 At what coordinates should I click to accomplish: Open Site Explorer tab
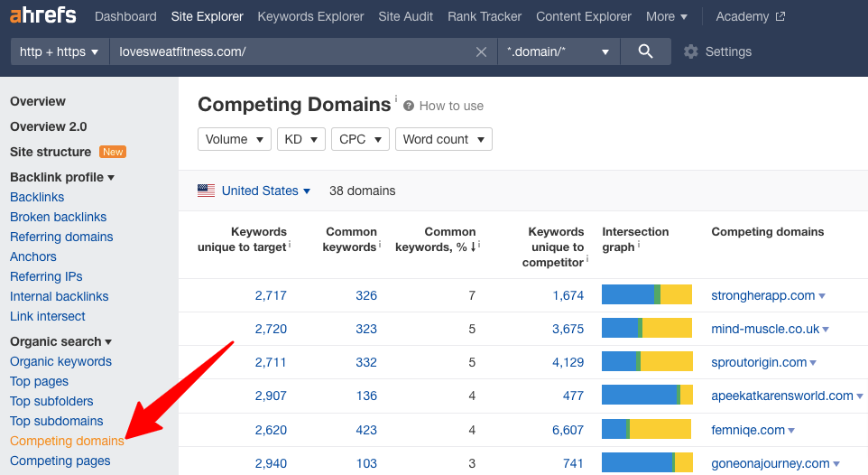point(207,16)
